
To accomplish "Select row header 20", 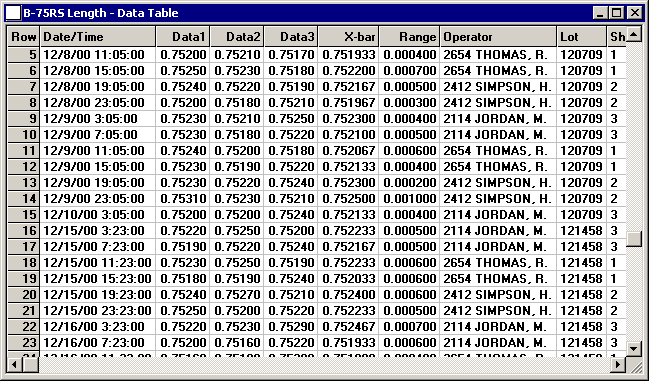I will click(24, 295).
